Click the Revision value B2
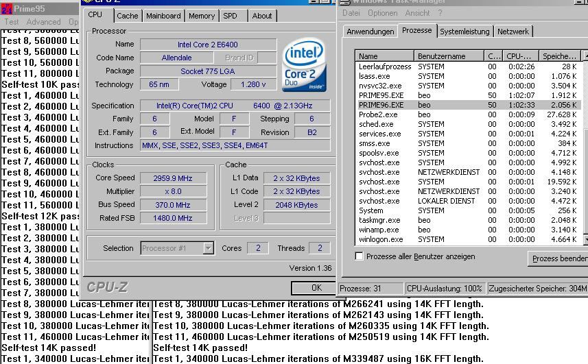The width and height of the screenshot is (588, 364). point(312,132)
